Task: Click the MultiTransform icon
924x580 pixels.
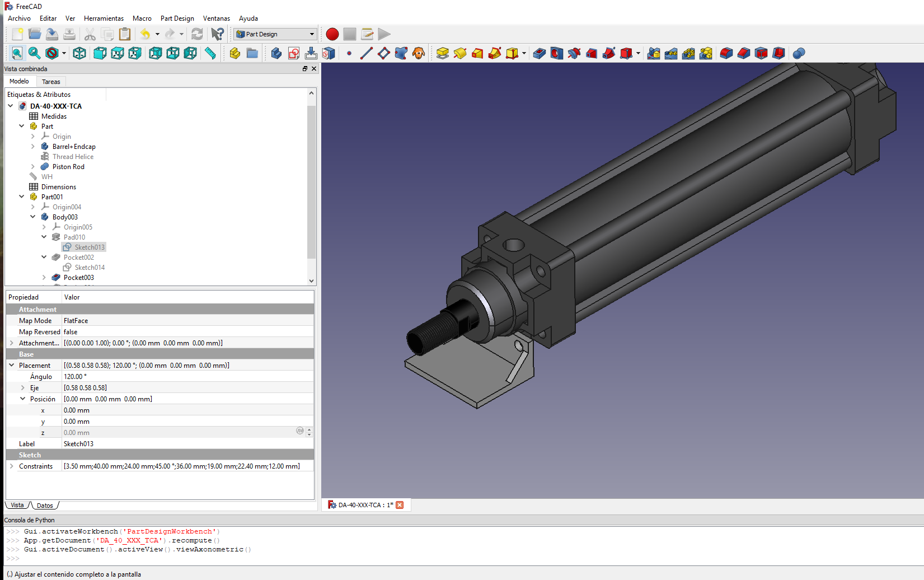Action: 706,53
